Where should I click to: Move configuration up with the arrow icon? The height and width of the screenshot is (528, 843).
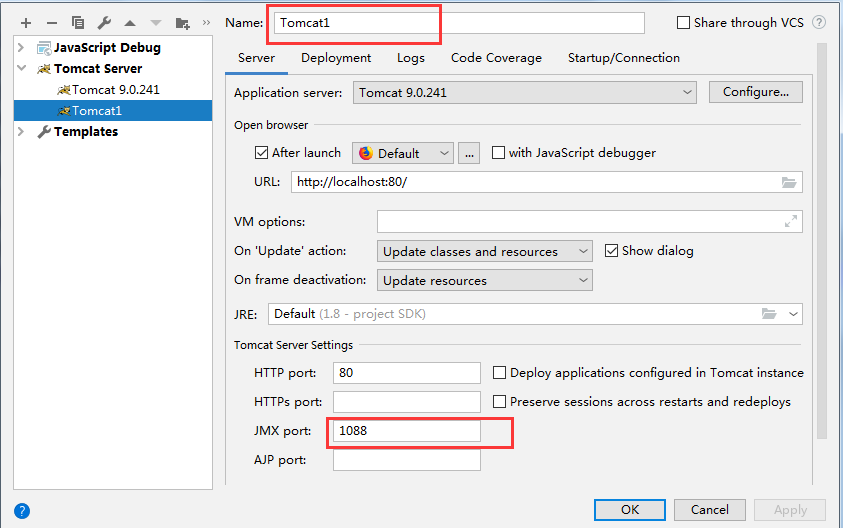130,23
